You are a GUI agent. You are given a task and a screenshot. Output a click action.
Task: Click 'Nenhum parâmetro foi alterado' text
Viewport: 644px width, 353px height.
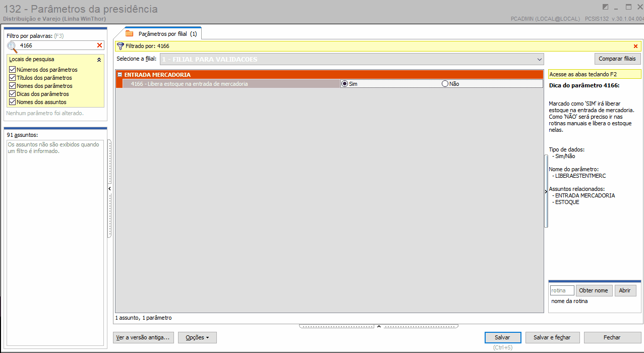click(x=45, y=113)
